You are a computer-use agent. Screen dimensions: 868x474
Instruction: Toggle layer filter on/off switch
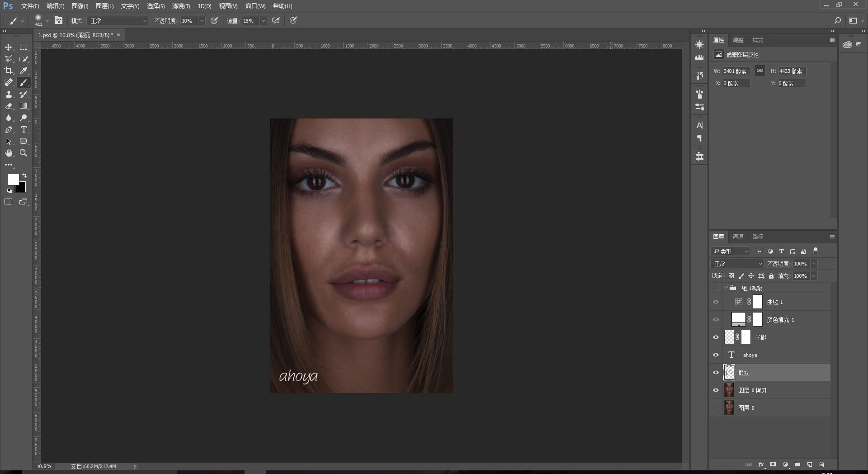(x=816, y=250)
